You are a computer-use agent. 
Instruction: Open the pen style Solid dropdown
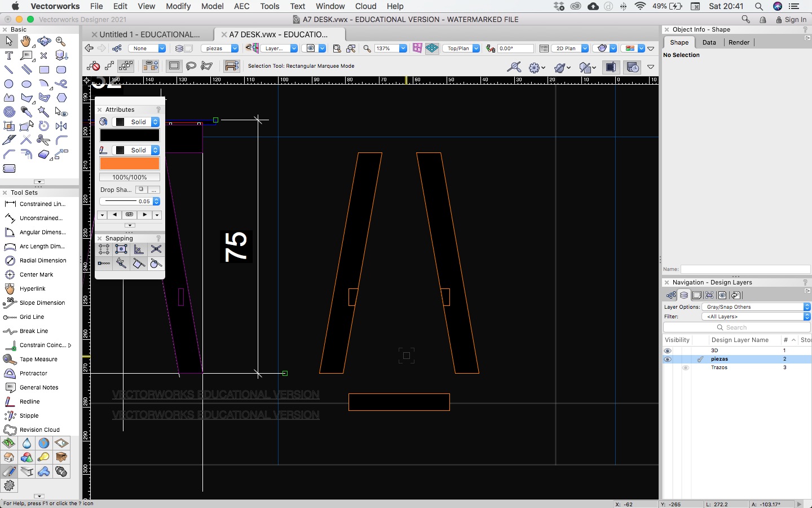[x=135, y=150]
